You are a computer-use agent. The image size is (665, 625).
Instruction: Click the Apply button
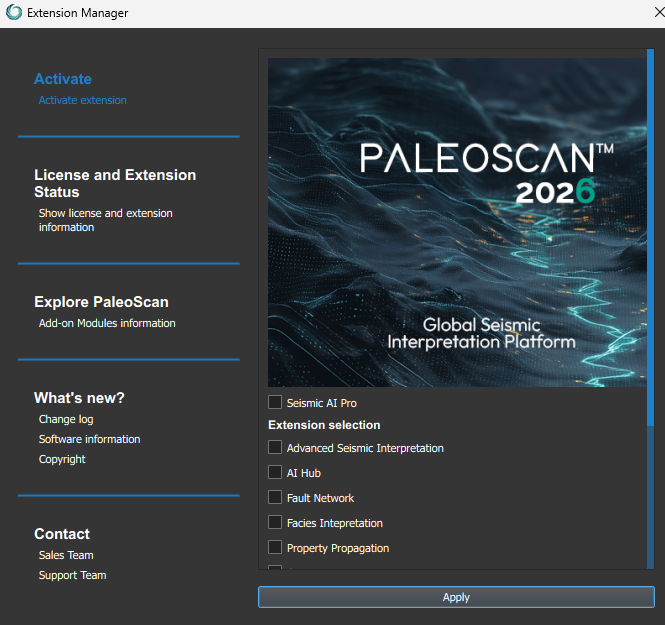(456, 597)
